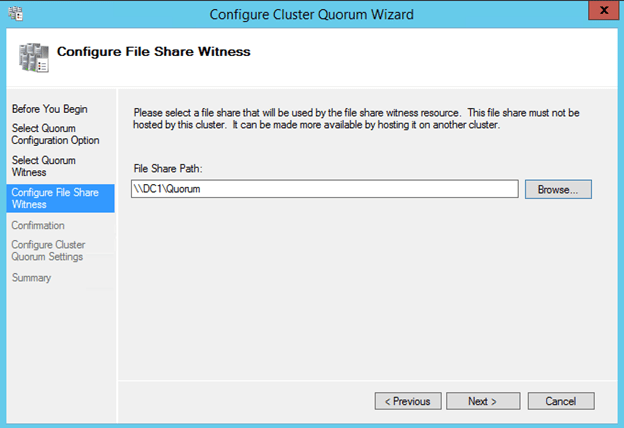
Task: Open the Select Quorum Witness step
Action: 43,166
